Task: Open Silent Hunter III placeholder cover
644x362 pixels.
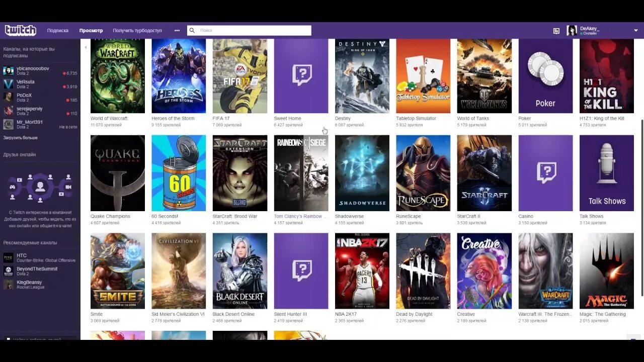Action: point(301,271)
